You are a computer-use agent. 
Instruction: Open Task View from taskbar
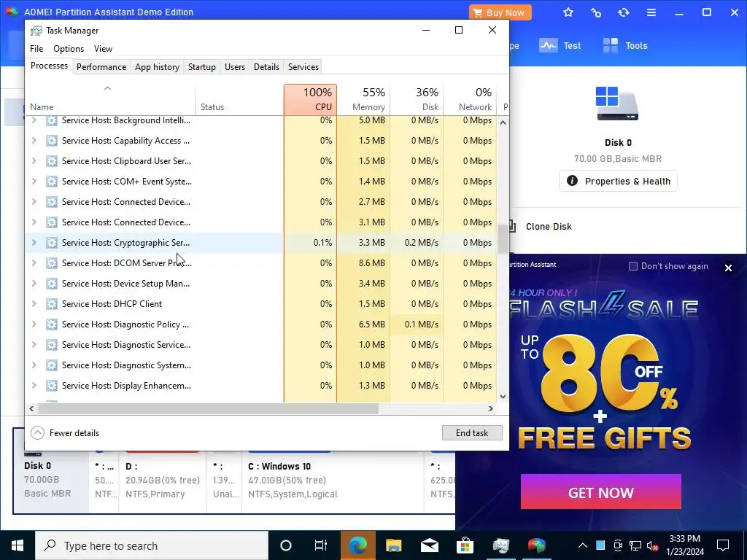point(321,545)
